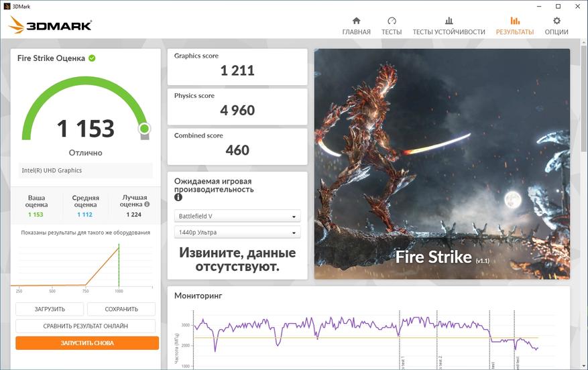Click the Лучшая оценка value 1 224
Viewport: 588px width, 370px height.
134,214
